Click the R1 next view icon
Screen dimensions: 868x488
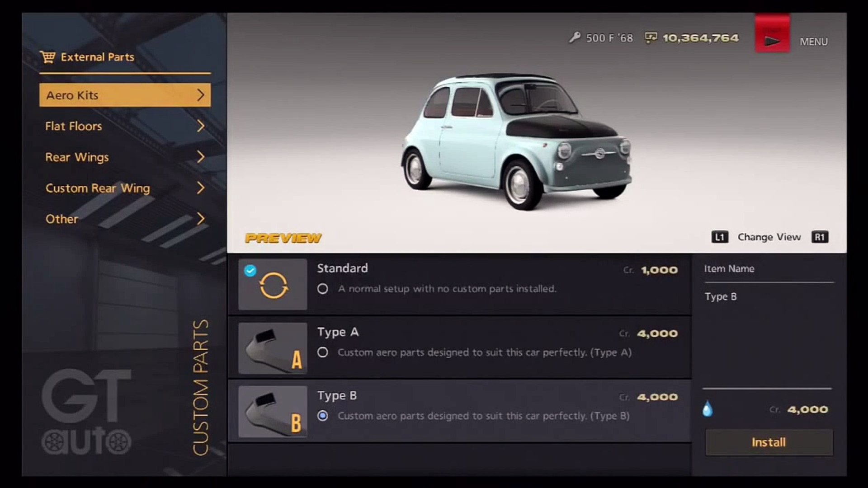pyautogui.click(x=820, y=237)
